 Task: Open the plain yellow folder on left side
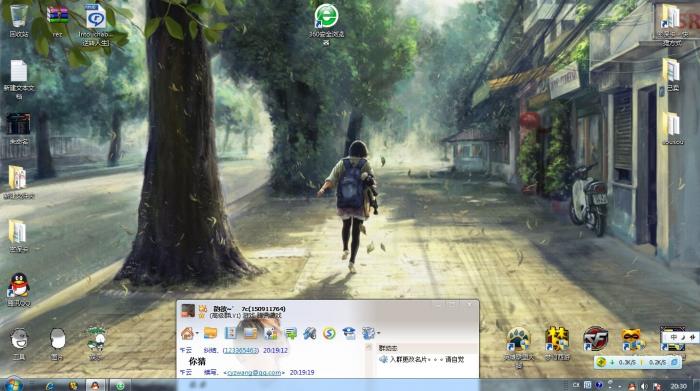[18, 232]
